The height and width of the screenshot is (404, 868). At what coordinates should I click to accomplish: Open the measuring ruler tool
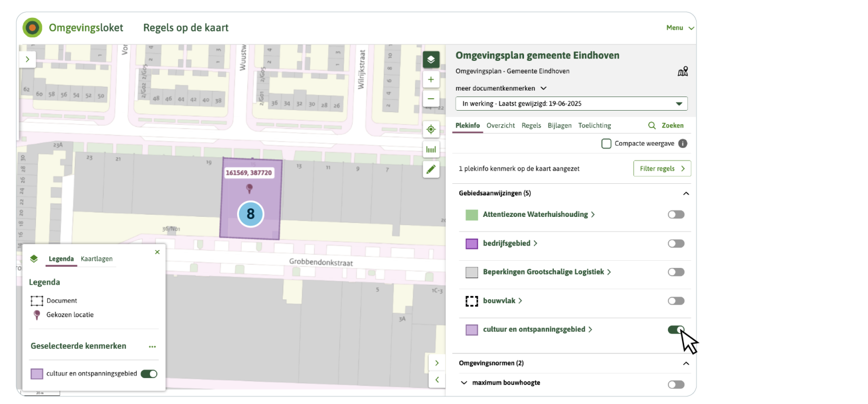tap(431, 149)
